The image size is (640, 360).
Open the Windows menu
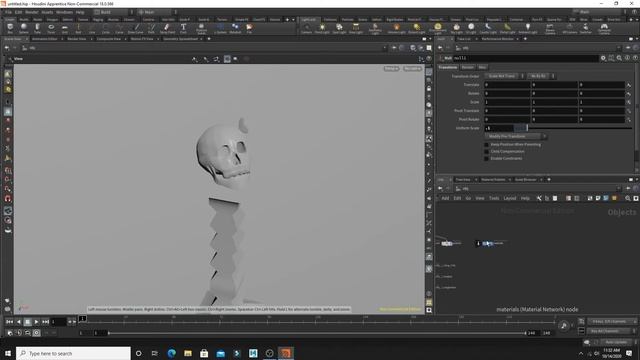click(64, 12)
